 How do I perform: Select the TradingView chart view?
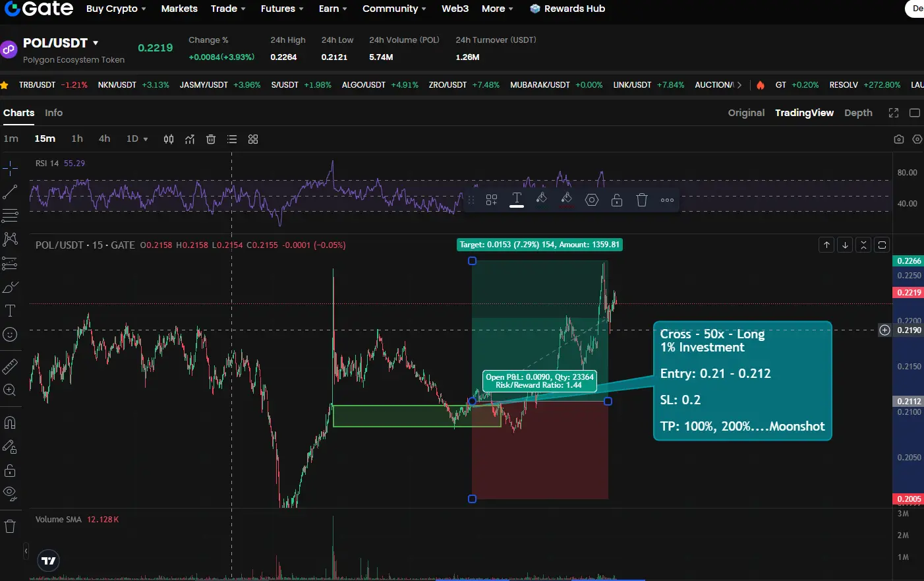804,113
